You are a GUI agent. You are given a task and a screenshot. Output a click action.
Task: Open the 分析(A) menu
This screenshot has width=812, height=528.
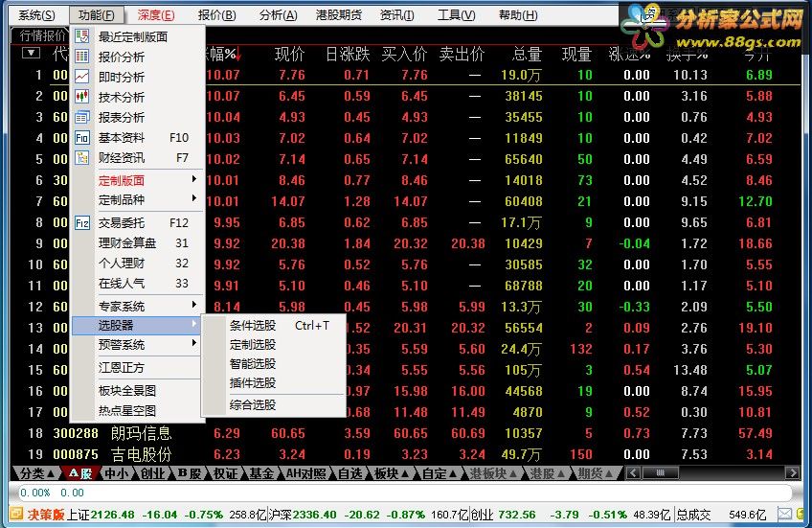278,15
